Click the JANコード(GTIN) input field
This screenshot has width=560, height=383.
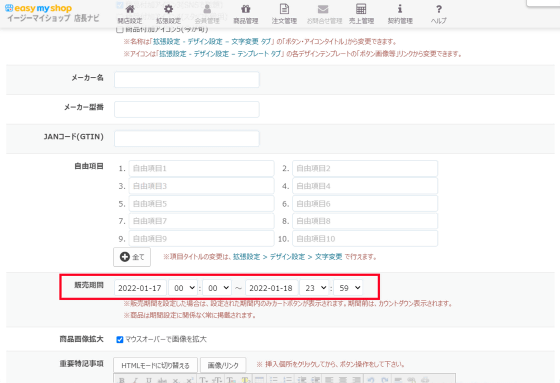tap(187, 139)
